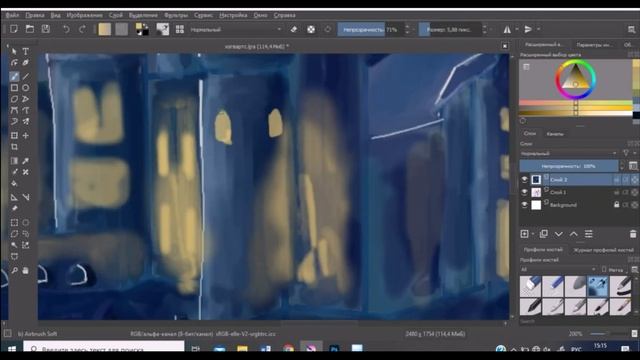640x360 pixels.
Task: Select the Contiguous Selection magic wand tool
Action: tap(14, 245)
